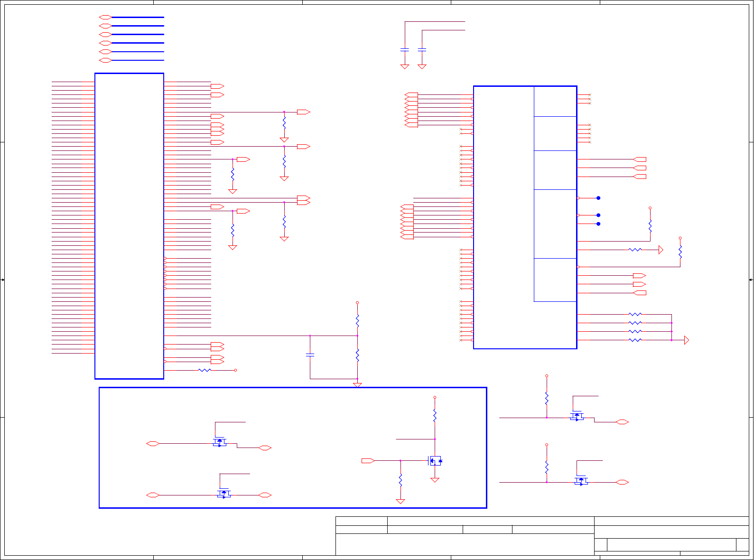
Task: Select the upper-left MOSFET inside the boxed section
Action: (x=220, y=442)
